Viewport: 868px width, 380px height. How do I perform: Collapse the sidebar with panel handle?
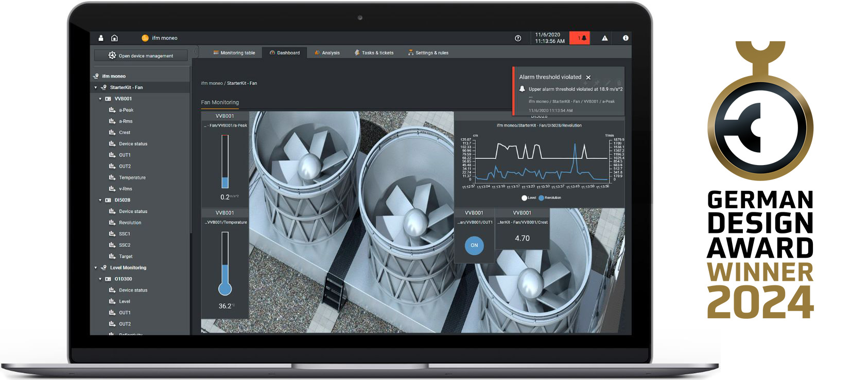[196, 52]
